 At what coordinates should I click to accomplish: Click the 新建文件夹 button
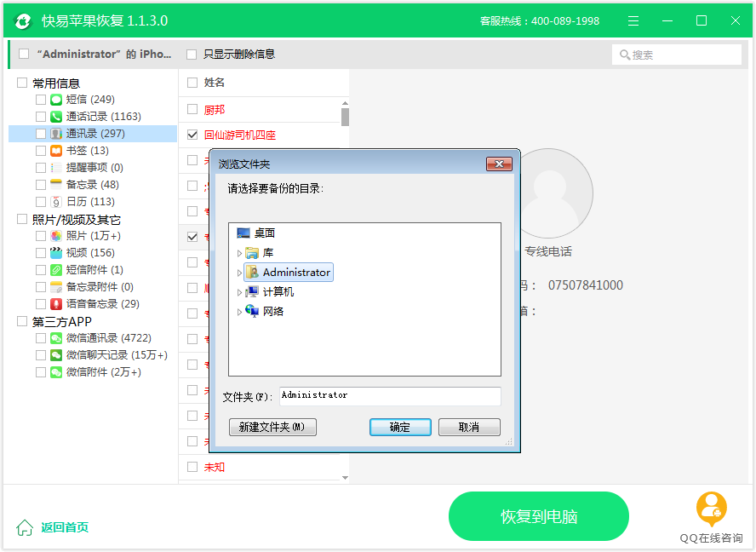[x=272, y=428]
